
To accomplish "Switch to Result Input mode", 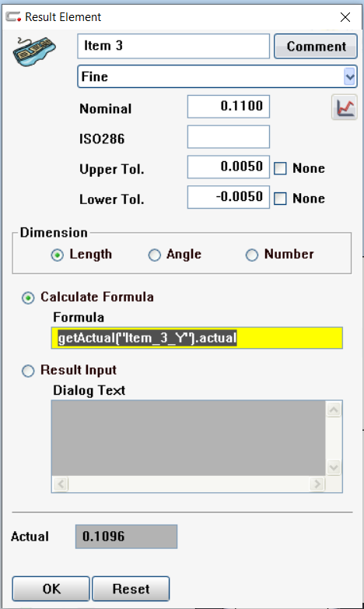I will pyautogui.click(x=28, y=371).
